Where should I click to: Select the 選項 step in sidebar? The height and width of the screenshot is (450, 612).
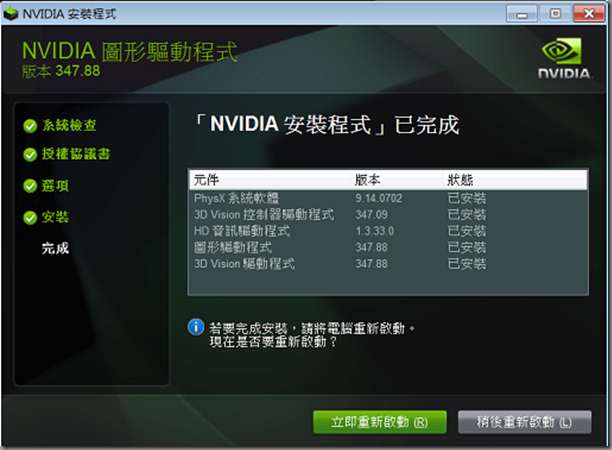[x=55, y=186]
